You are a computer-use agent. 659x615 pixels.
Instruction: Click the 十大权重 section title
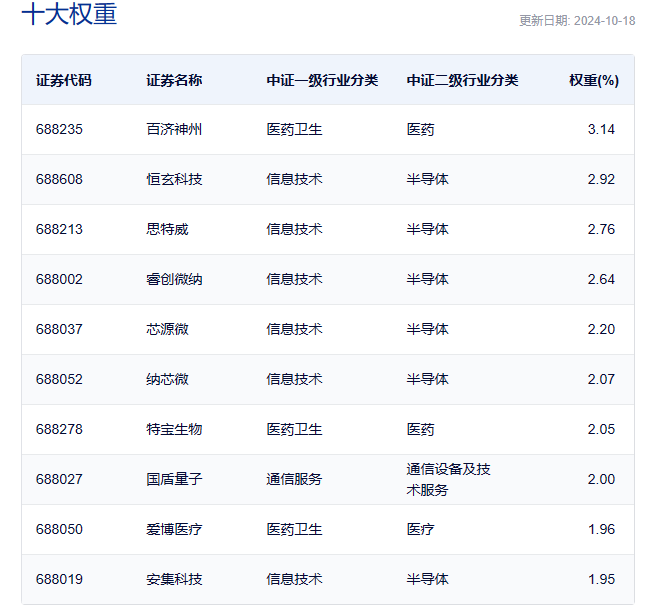[69, 14]
